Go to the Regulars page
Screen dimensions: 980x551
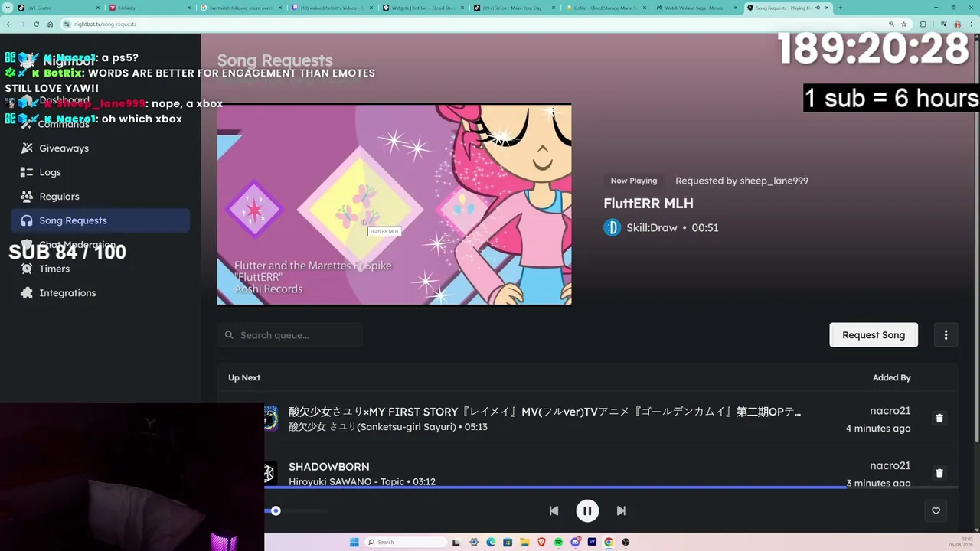coord(100,196)
